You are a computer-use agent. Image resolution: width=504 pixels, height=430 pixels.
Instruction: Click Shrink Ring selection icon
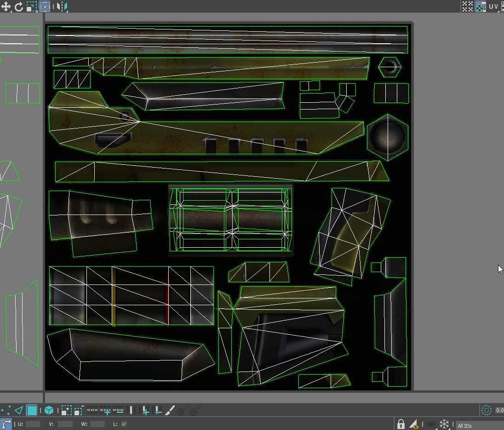[158, 410]
